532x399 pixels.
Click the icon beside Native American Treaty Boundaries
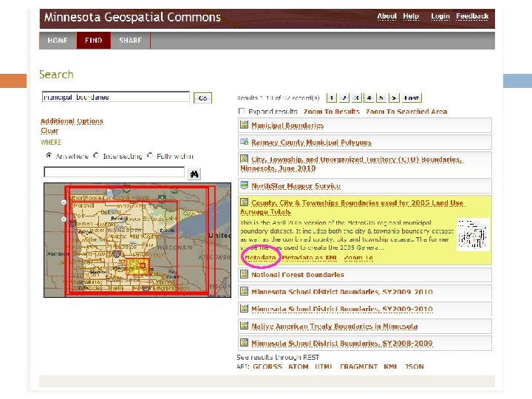[x=244, y=325]
